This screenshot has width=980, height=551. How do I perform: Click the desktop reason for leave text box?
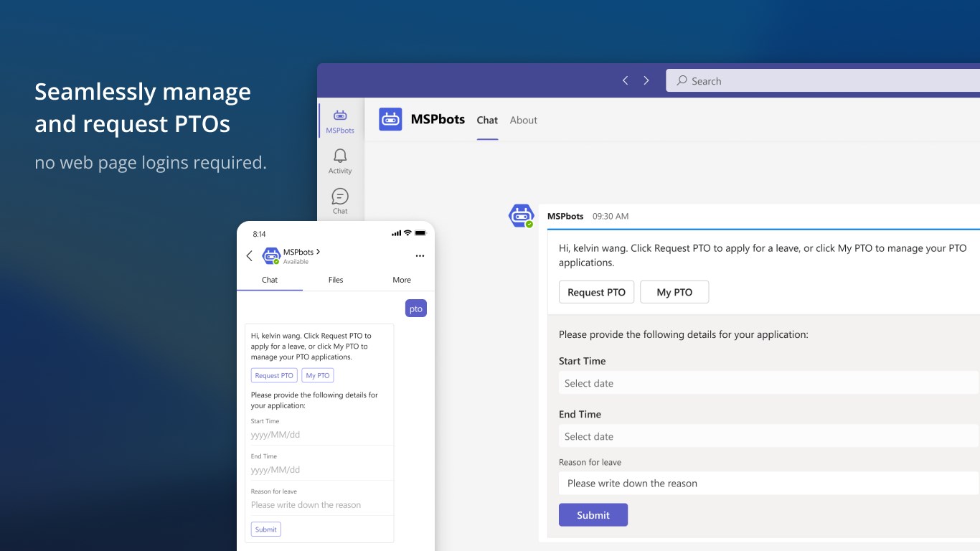click(768, 484)
